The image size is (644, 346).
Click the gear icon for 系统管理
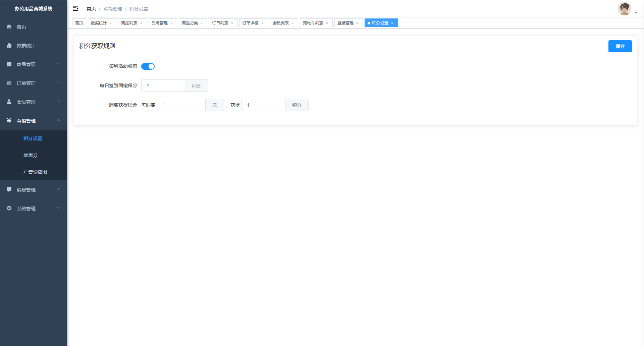tap(9, 208)
